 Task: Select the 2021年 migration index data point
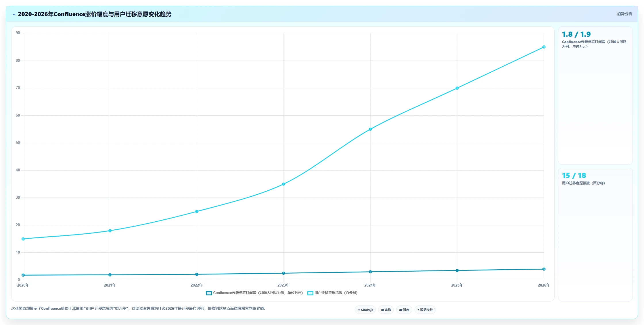click(x=110, y=231)
